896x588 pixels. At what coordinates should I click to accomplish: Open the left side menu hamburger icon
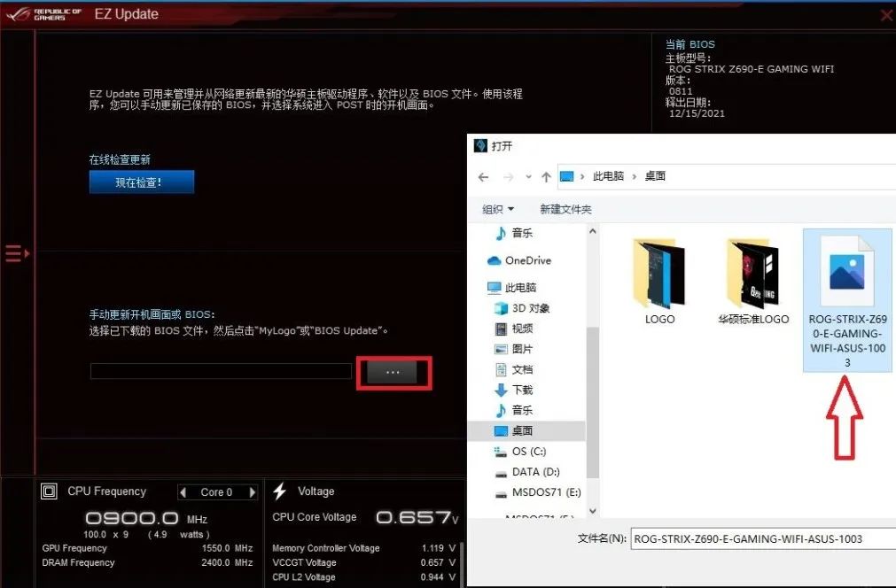click(x=17, y=253)
